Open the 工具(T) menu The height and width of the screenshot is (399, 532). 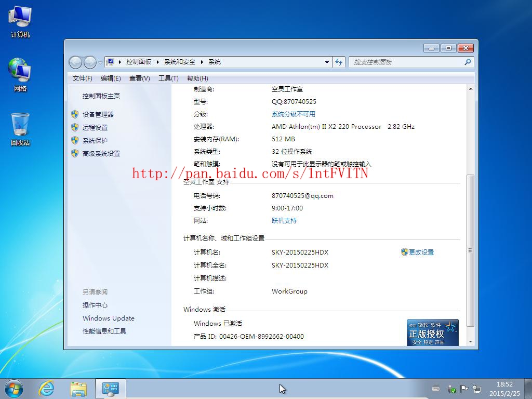tap(168, 78)
